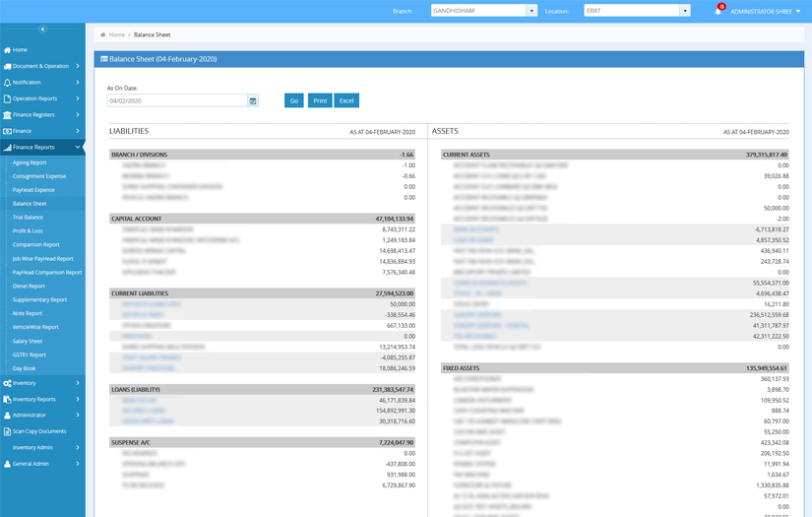Expand Inventory Admin chevron

78,448
